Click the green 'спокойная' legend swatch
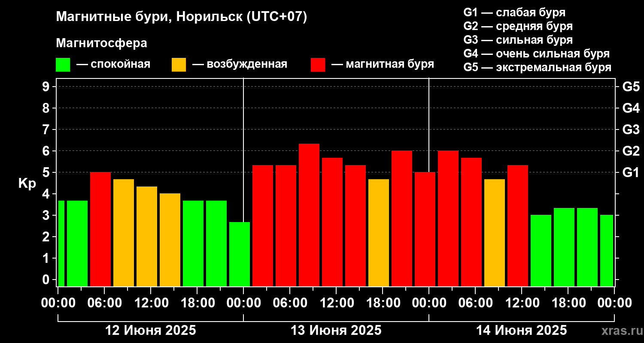 [63, 65]
